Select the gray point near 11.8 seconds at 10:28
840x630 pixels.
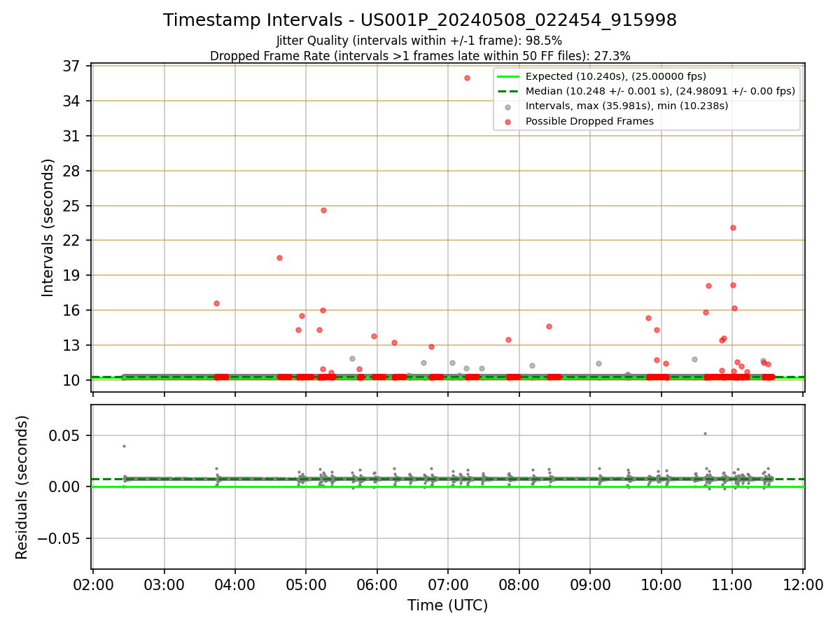694,359
